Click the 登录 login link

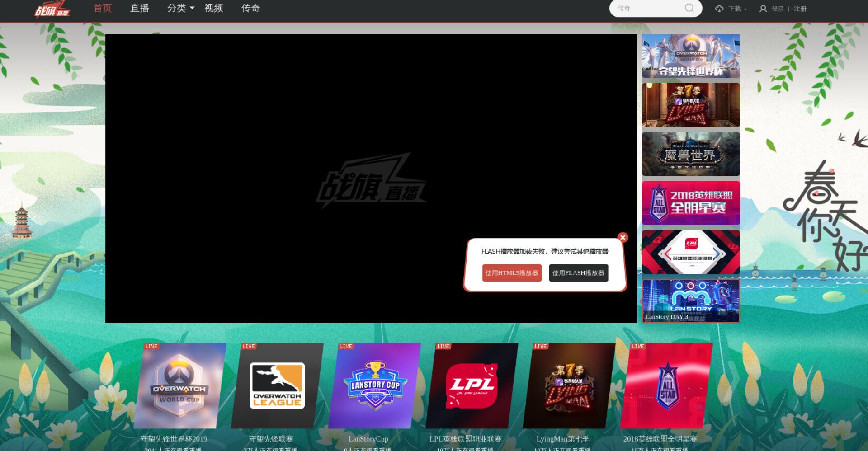tap(778, 9)
